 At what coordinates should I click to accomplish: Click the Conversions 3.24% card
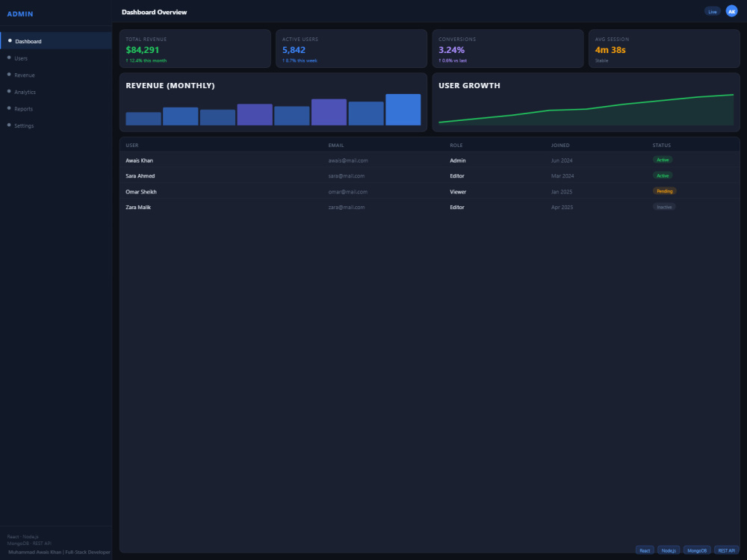click(508, 49)
